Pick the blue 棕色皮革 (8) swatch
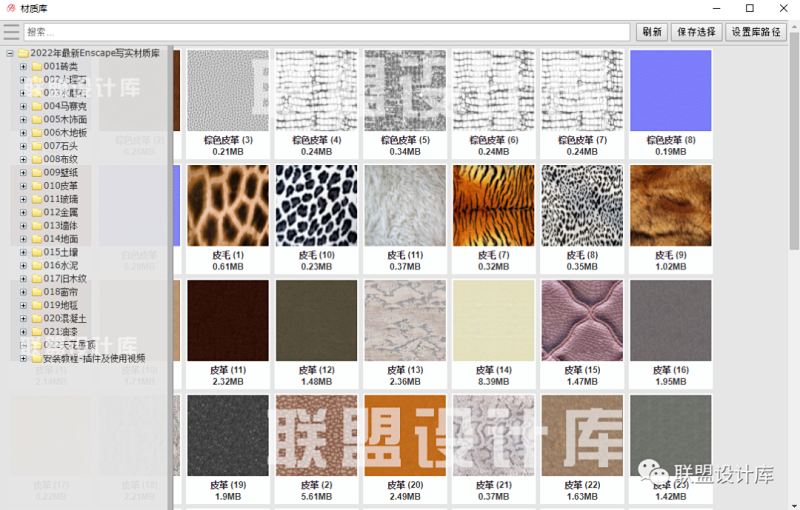 pos(670,91)
